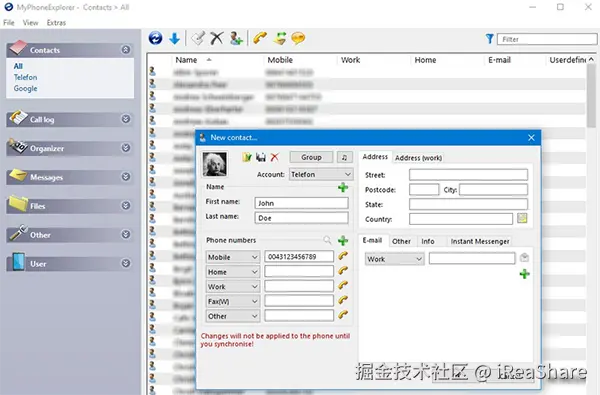Click the call phone handset toolbar icon
This screenshot has width=600, height=395.
(x=260, y=38)
